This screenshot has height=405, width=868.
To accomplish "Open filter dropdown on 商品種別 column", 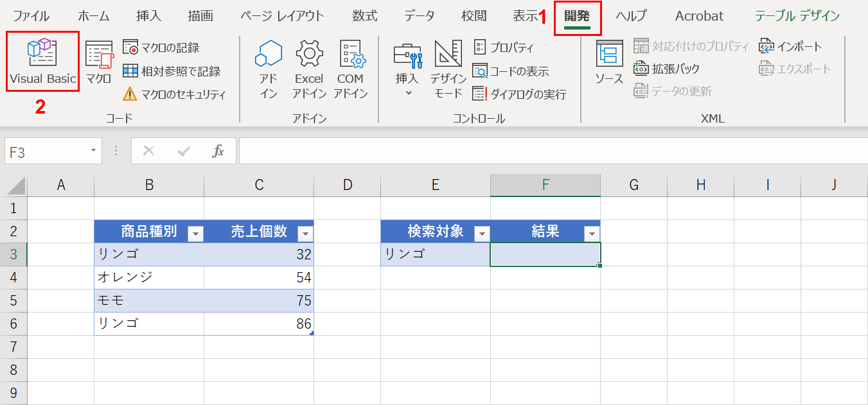I will (196, 232).
